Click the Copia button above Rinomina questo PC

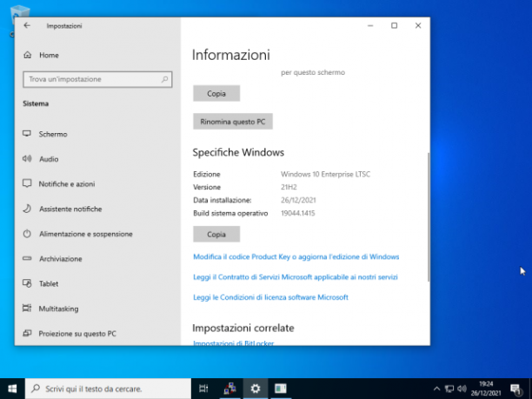click(x=216, y=93)
